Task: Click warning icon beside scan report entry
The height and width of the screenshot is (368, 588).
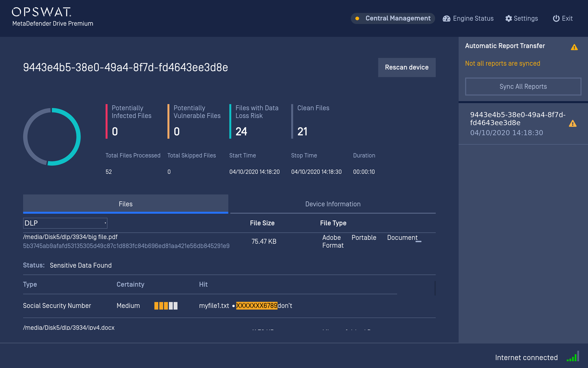Action: (x=572, y=124)
